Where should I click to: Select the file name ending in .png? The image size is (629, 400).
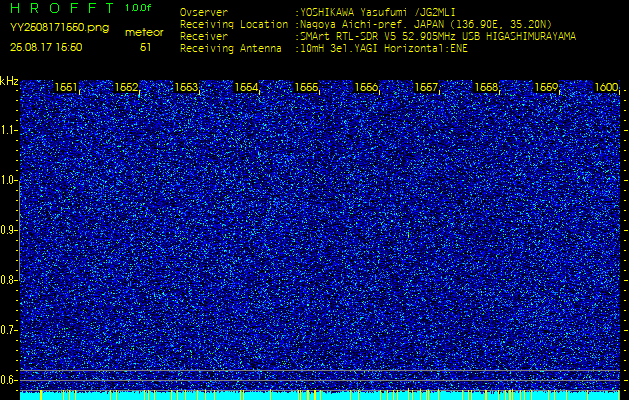59,28
